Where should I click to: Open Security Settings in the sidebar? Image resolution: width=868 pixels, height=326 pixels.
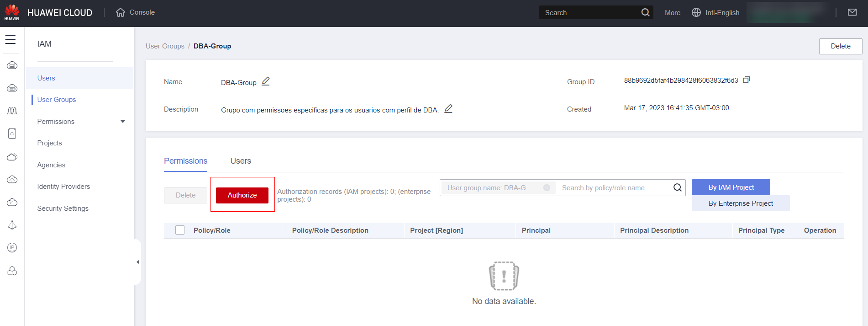63,208
